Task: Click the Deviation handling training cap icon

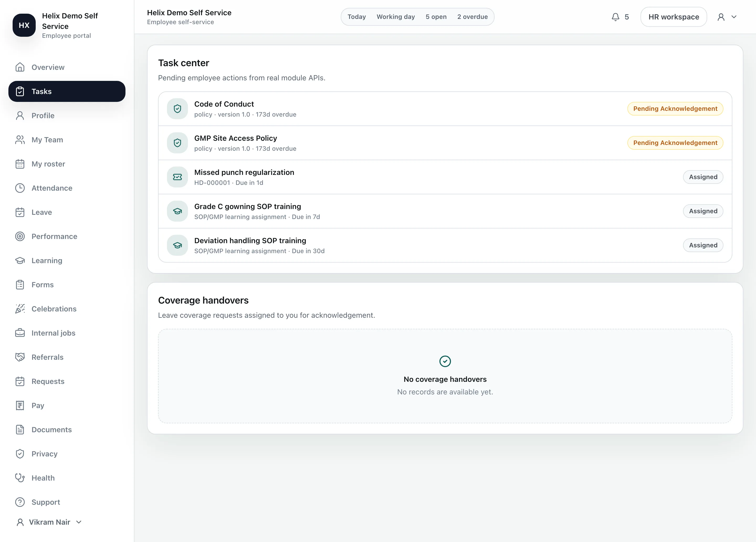Action: pyautogui.click(x=177, y=246)
